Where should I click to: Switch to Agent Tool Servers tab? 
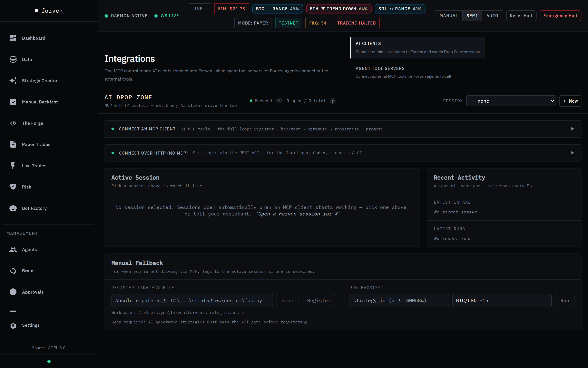[x=418, y=72]
